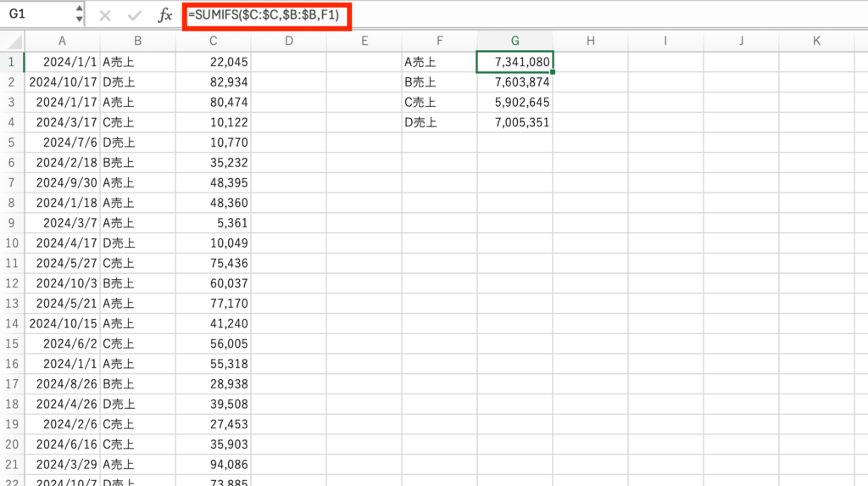The image size is (868, 486).
Task: Click date cell 2024/10/15
Action: [x=63, y=324]
